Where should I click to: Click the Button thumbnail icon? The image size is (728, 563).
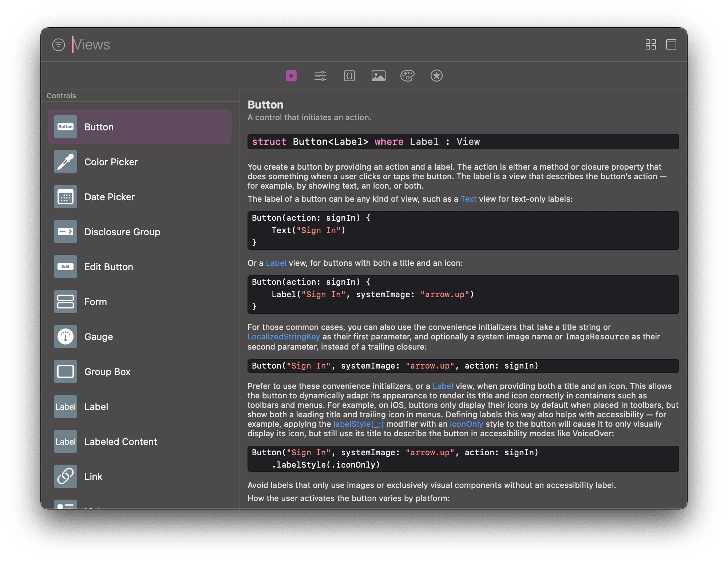[66, 127]
